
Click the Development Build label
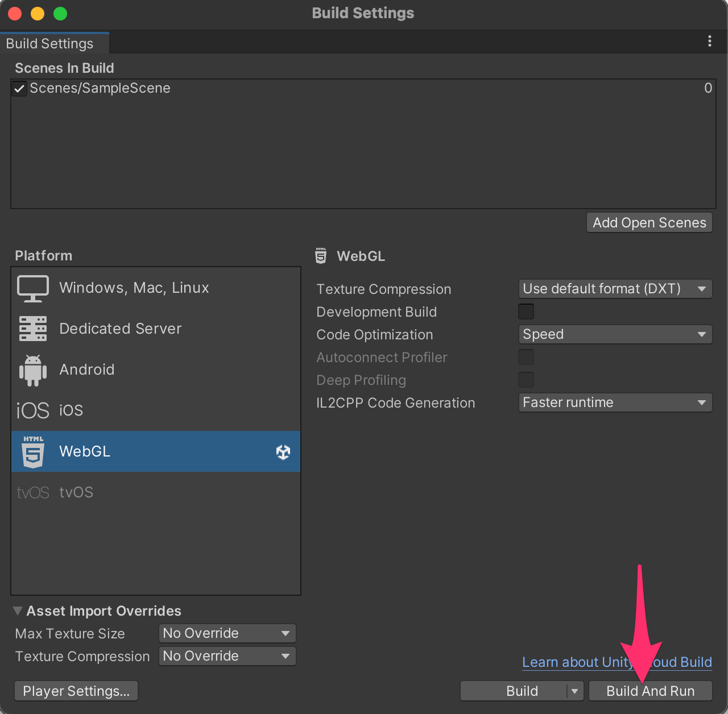(377, 312)
